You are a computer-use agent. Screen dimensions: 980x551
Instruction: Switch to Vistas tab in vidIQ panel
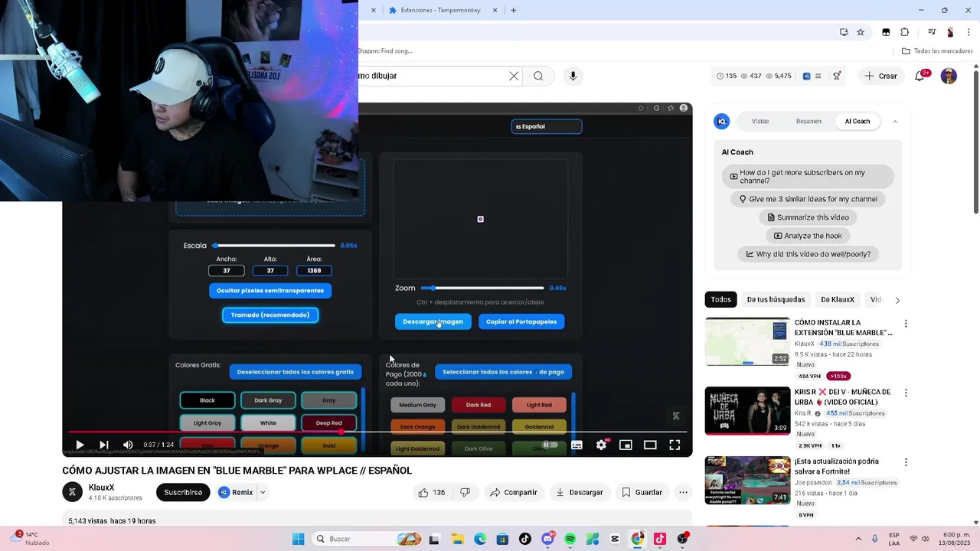(760, 121)
